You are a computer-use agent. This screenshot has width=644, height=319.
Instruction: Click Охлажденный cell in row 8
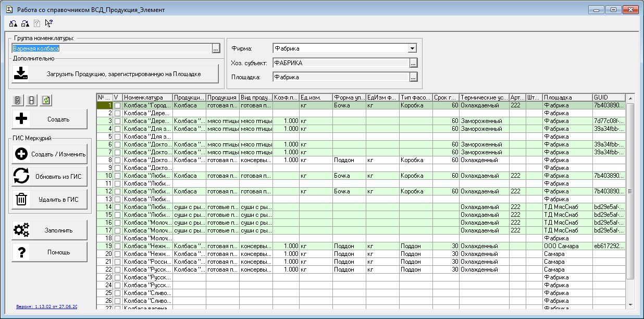pos(484,160)
